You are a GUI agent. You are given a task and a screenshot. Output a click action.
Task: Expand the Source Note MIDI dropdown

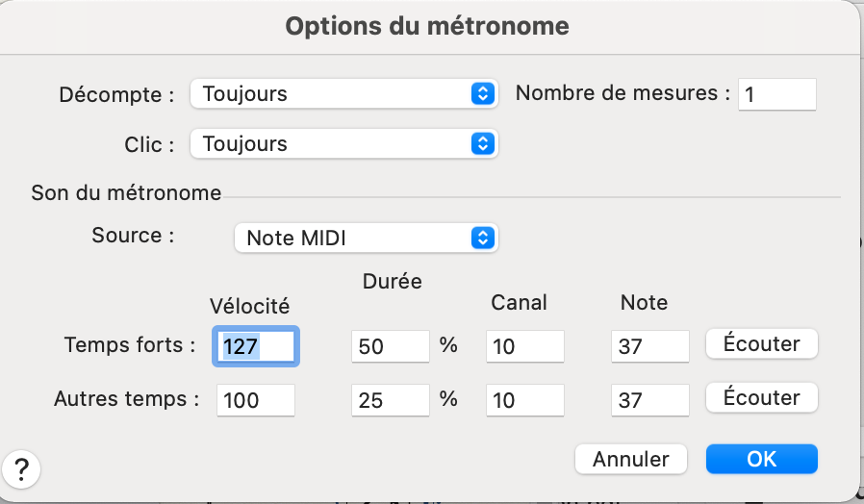click(x=366, y=238)
